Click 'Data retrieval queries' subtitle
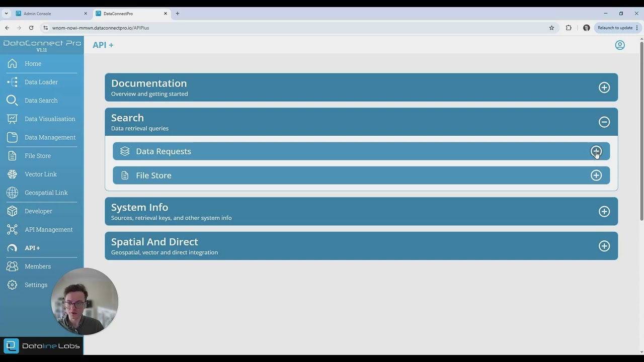The width and height of the screenshot is (644, 362). (140, 128)
